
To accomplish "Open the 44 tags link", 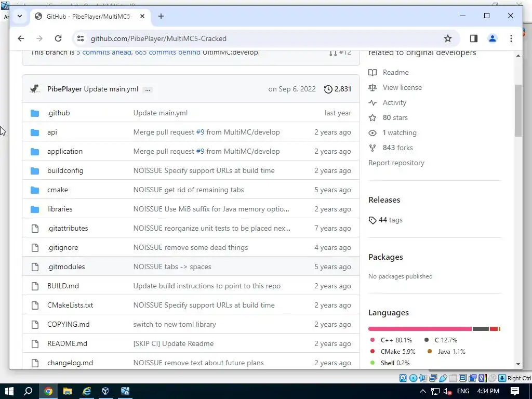I will pos(385,220).
